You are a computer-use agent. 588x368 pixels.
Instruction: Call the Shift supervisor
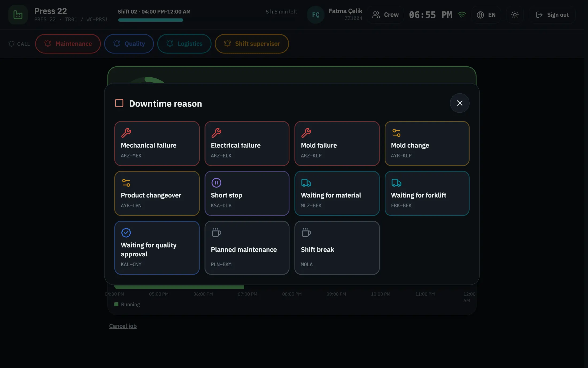[x=252, y=44]
